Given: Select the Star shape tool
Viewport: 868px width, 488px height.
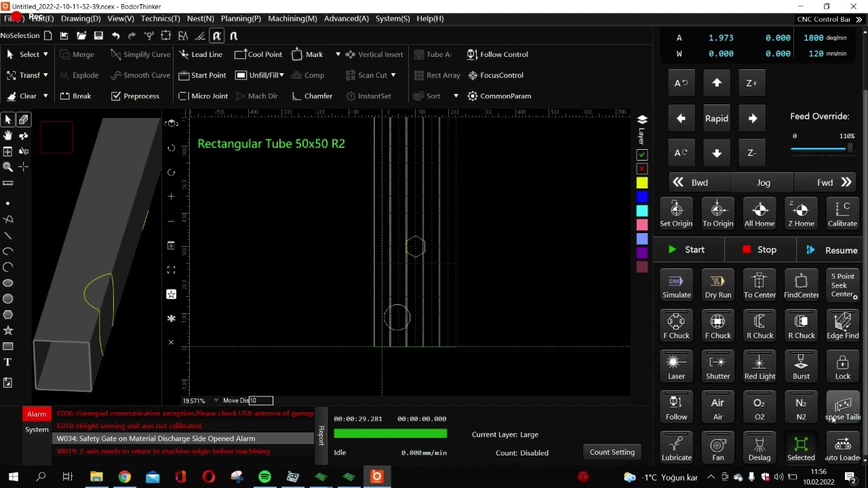Looking at the screenshot, I should 8,330.
